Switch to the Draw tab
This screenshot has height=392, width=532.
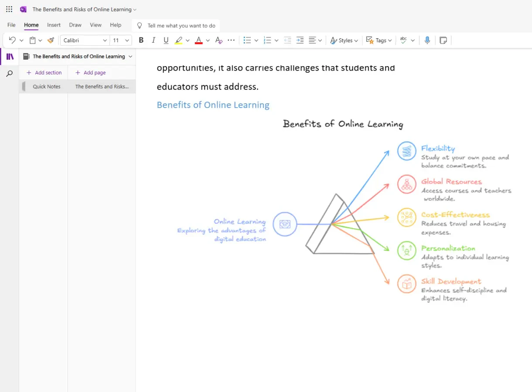[75, 25]
